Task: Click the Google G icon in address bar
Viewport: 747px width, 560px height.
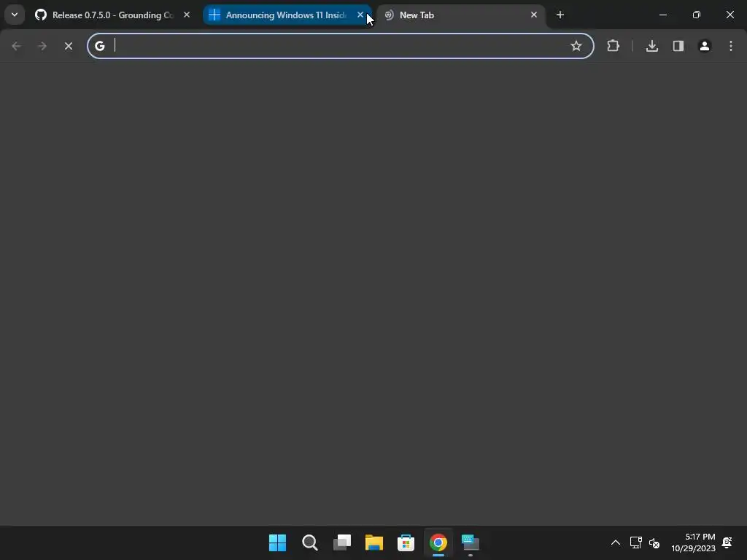Action: (x=99, y=46)
